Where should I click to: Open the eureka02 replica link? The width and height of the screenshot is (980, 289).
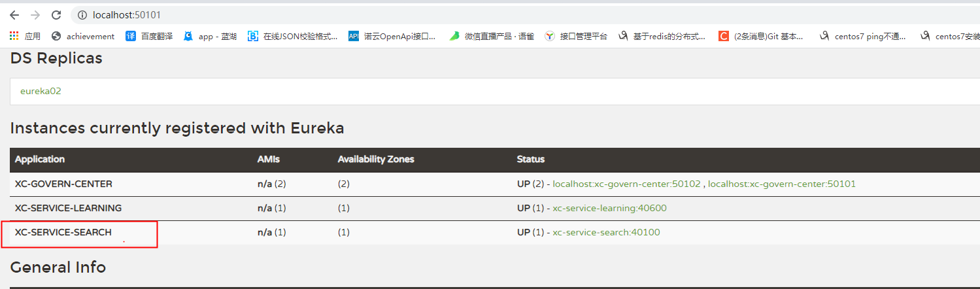coord(41,91)
